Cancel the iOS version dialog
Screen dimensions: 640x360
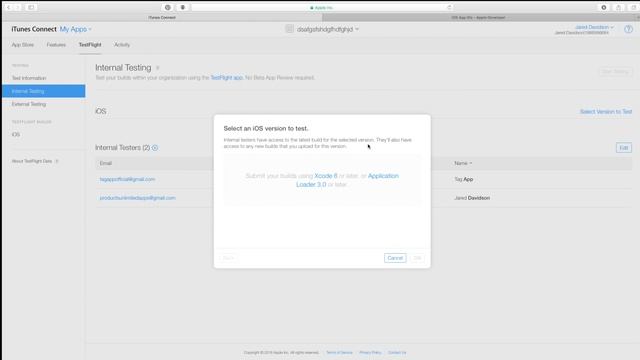point(395,258)
